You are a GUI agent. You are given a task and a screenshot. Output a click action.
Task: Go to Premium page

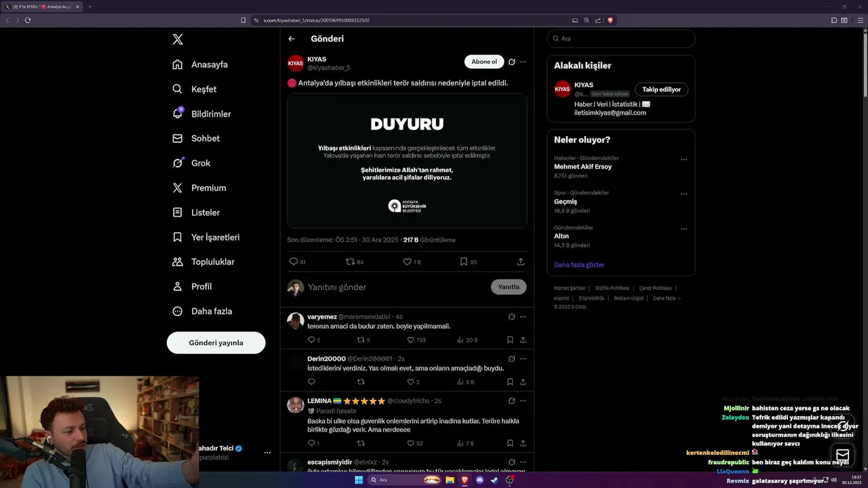pyautogui.click(x=199, y=188)
